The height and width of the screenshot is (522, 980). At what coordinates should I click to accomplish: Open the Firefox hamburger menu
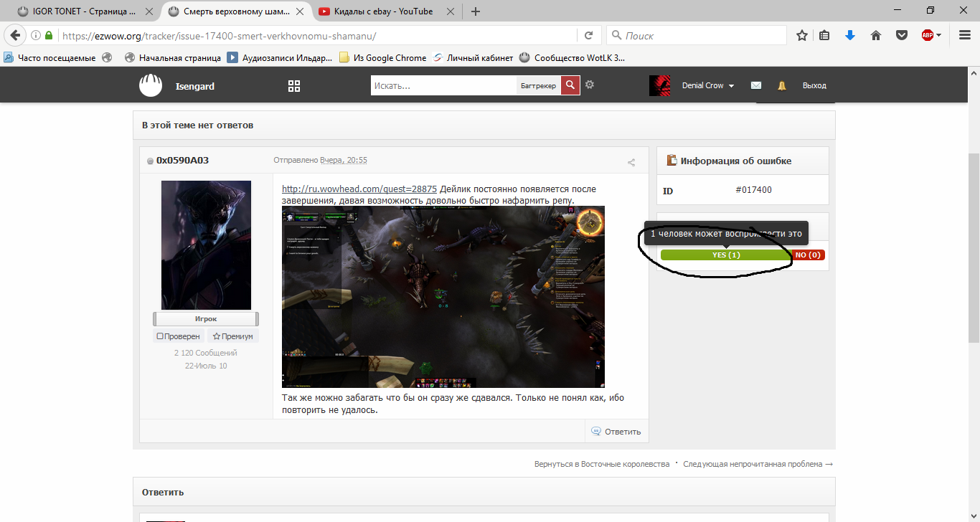964,35
